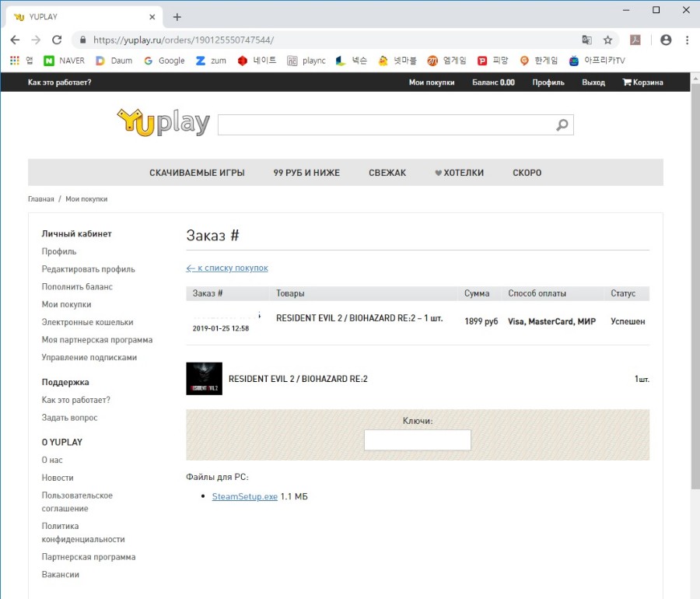Image resolution: width=700 pixels, height=599 pixels.
Task: Open Управление подписками in sidebar
Action: pos(89,357)
